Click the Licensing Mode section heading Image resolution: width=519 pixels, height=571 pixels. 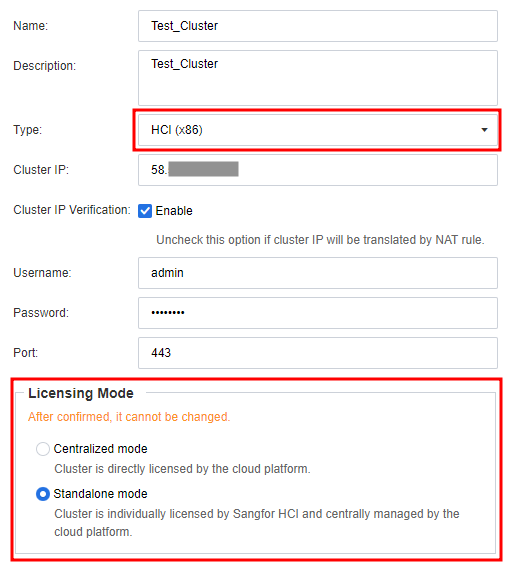tap(81, 393)
